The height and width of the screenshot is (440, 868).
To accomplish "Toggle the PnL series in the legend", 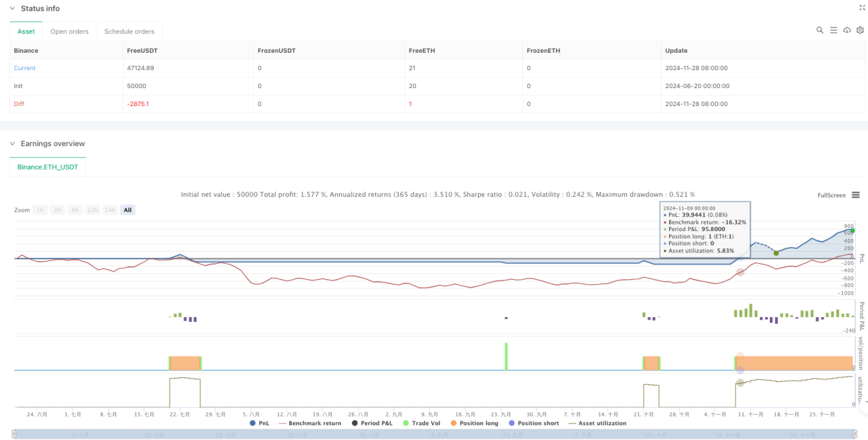I will (260, 423).
